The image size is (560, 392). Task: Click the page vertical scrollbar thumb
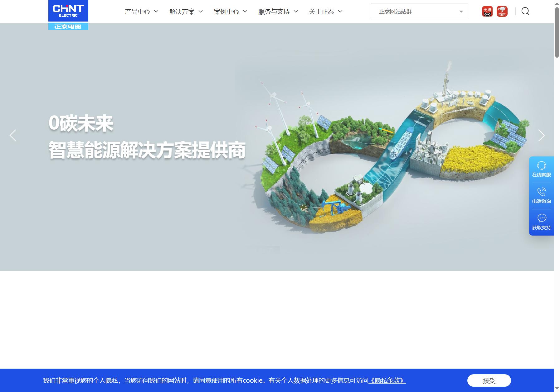tap(557, 32)
